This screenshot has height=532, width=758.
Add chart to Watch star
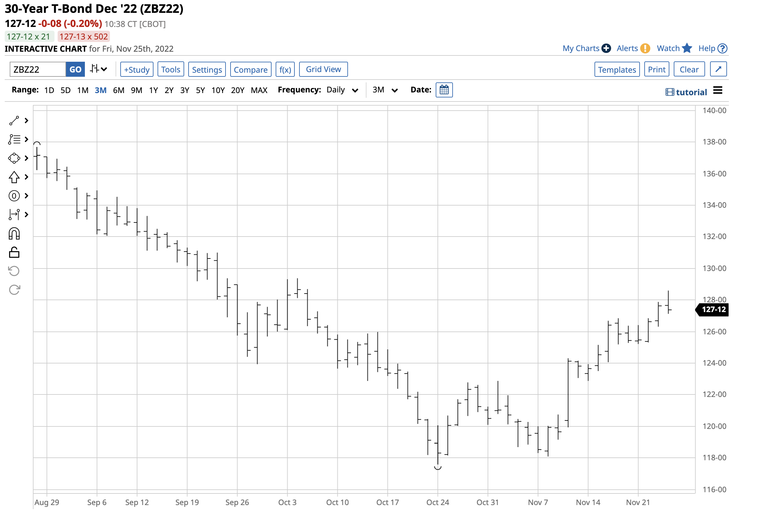687,48
